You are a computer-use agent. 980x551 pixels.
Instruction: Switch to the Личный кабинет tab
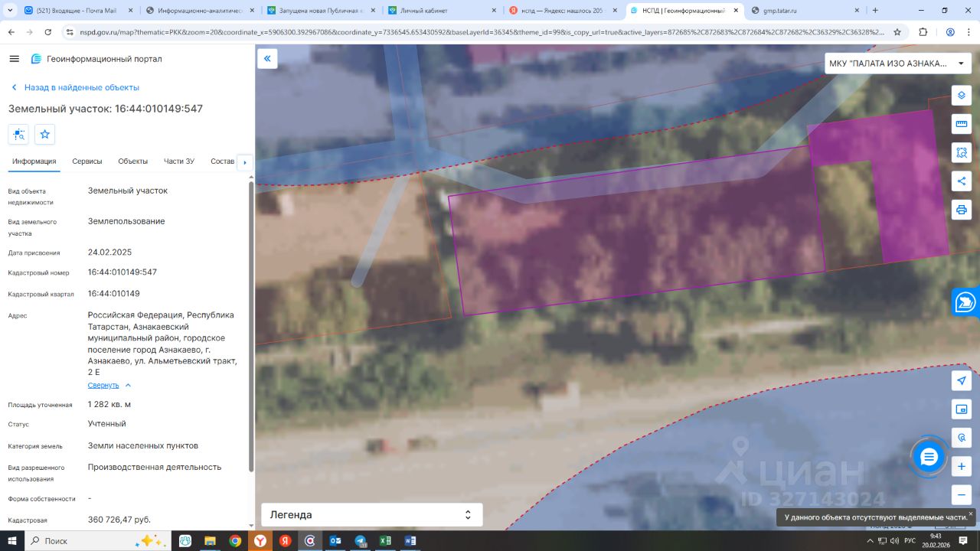tap(442, 11)
